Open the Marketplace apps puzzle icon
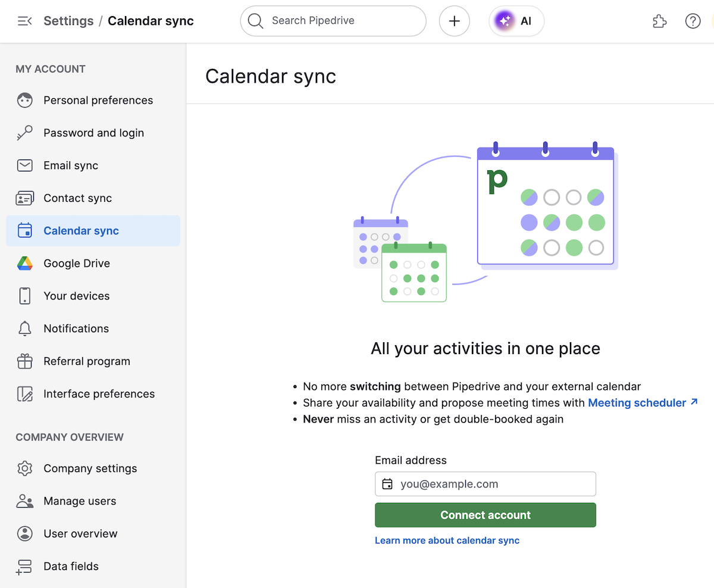The width and height of the screenshot is (714, 588). [659, 21]
